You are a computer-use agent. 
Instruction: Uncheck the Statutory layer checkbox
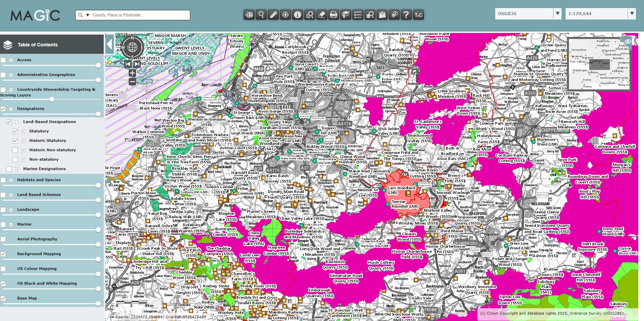[15, 131]
